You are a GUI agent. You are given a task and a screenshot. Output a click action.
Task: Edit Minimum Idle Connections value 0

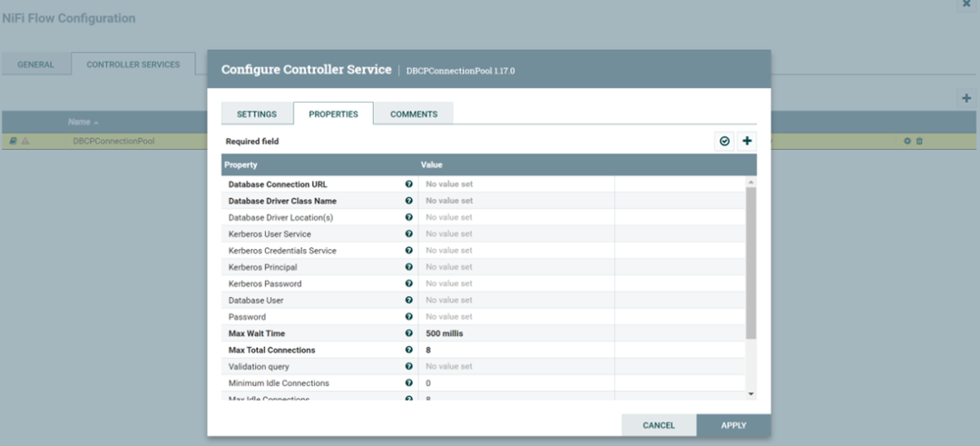(x=517, y=382)
